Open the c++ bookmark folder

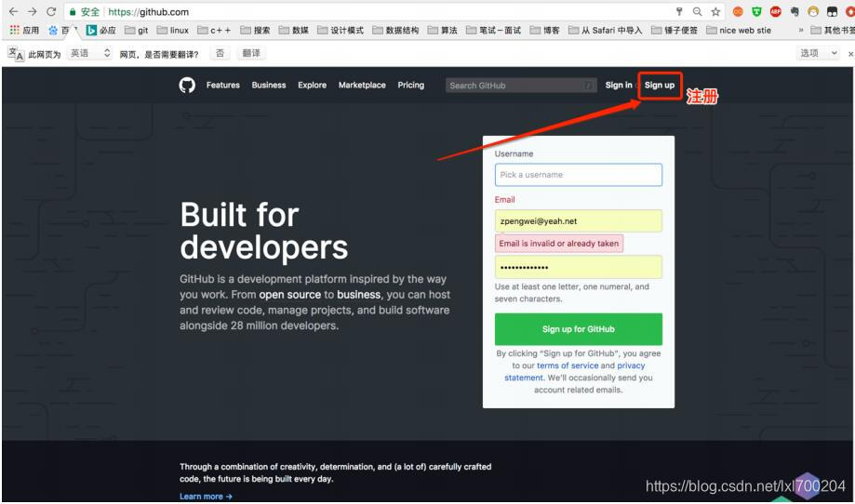[x=214, y=30]
